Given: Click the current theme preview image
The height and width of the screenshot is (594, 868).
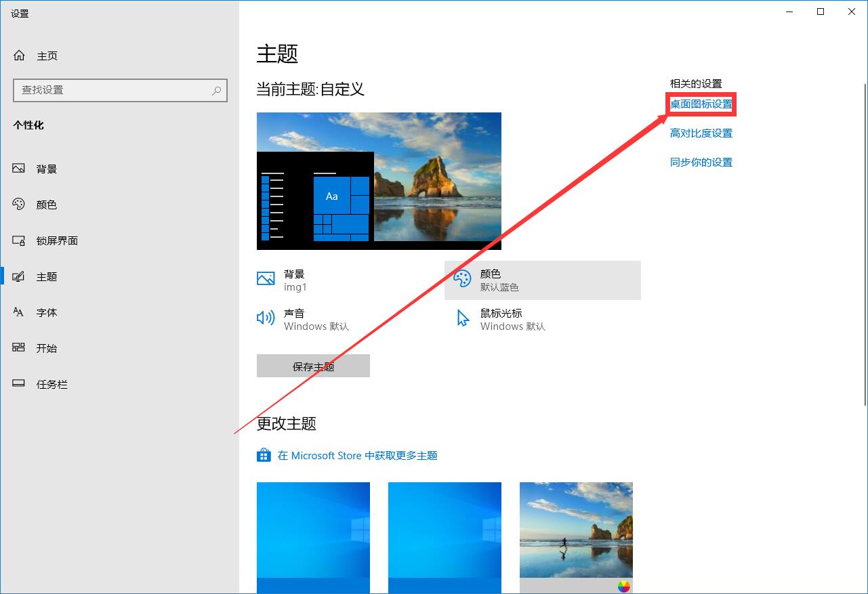Looking at the screenshot, I should click(379, 181).
